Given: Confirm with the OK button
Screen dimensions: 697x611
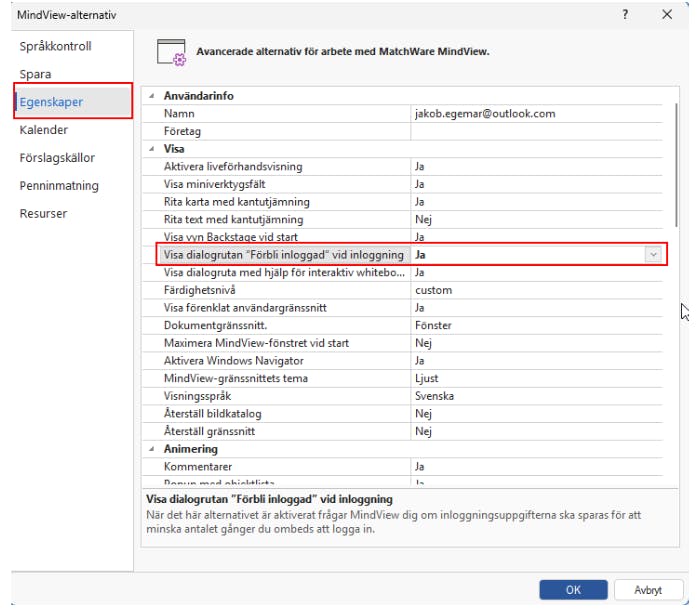Looking at the screenshot, I should [572, 590].
